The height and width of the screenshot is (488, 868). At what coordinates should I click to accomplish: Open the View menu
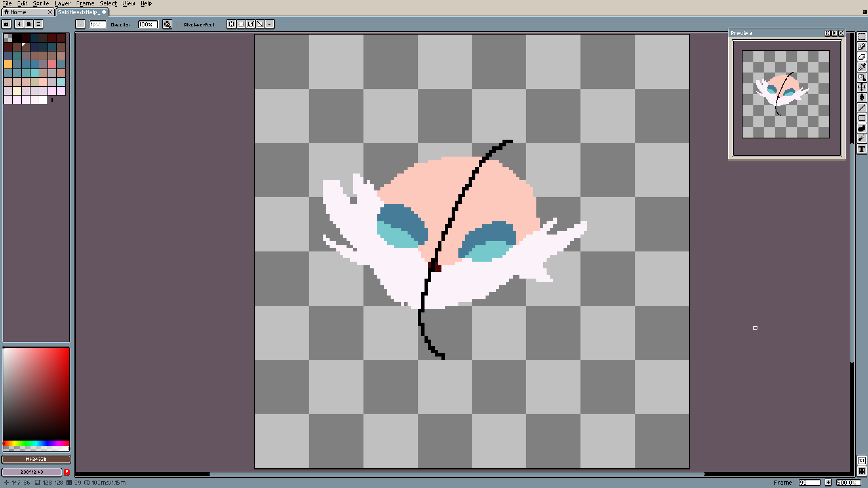[129, 3]
